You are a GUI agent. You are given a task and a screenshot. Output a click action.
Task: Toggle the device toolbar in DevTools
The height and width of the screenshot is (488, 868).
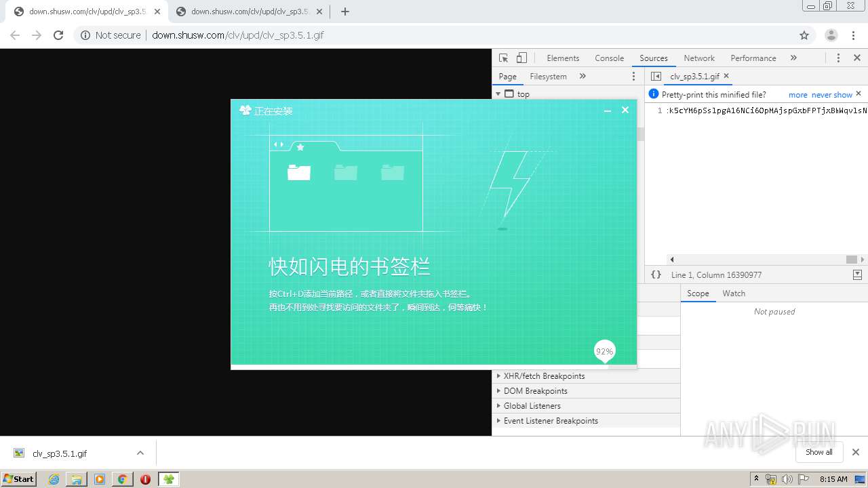coord(521,58)
